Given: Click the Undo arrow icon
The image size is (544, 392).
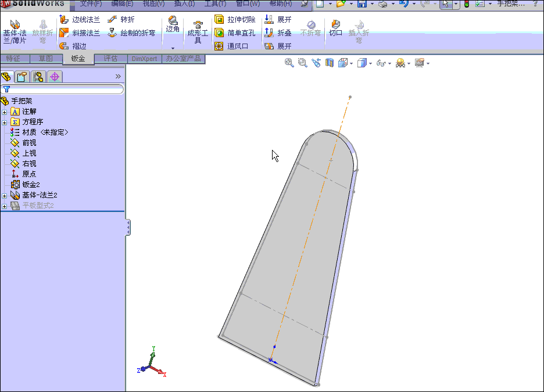Looking at the screenshot, I should pos(403,4).
